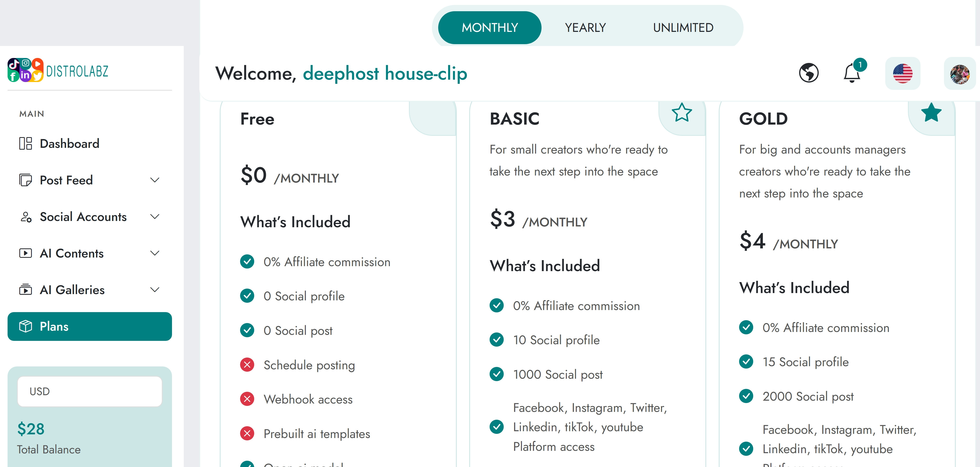Click the Dashboard grid icon
Image resolution: width=980 pixels, height=467 pixels.
coord(26,143)
